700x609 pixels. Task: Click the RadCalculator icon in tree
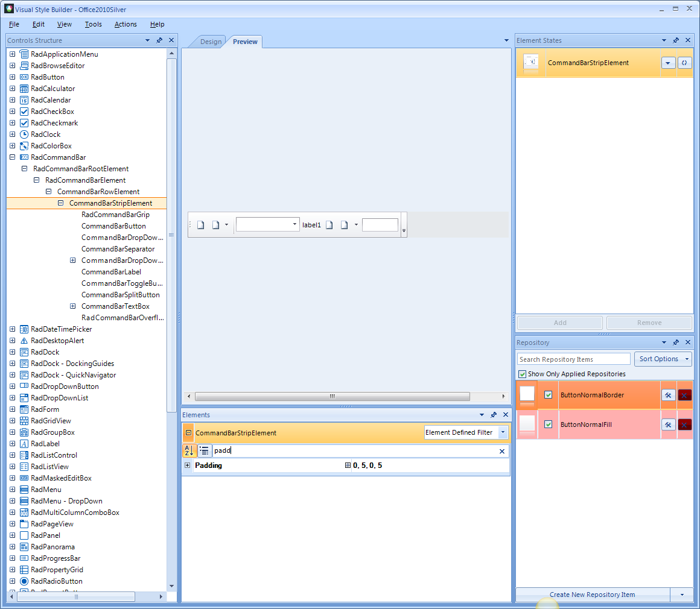[24, 89]
